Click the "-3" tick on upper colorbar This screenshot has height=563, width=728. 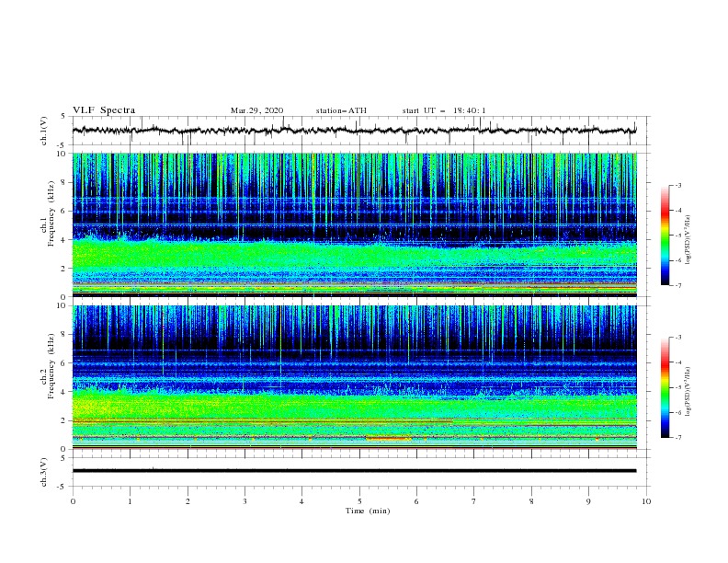coord(677,185)
